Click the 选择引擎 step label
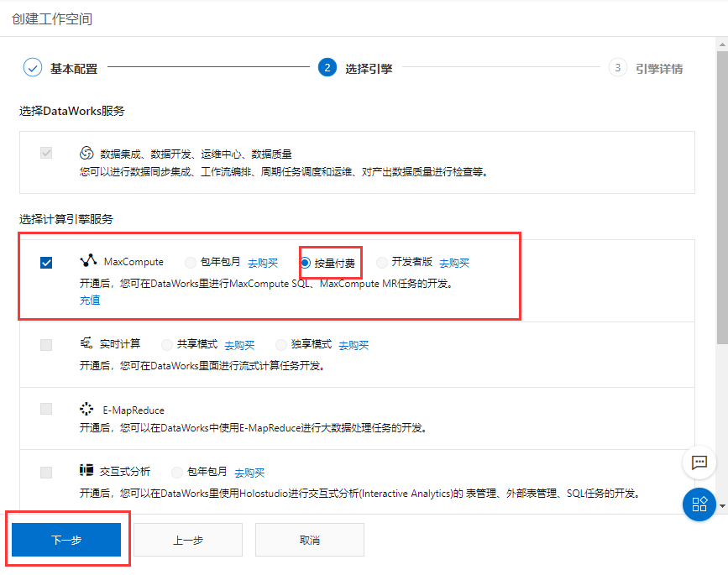728x575 pixels. pos(369,69)
